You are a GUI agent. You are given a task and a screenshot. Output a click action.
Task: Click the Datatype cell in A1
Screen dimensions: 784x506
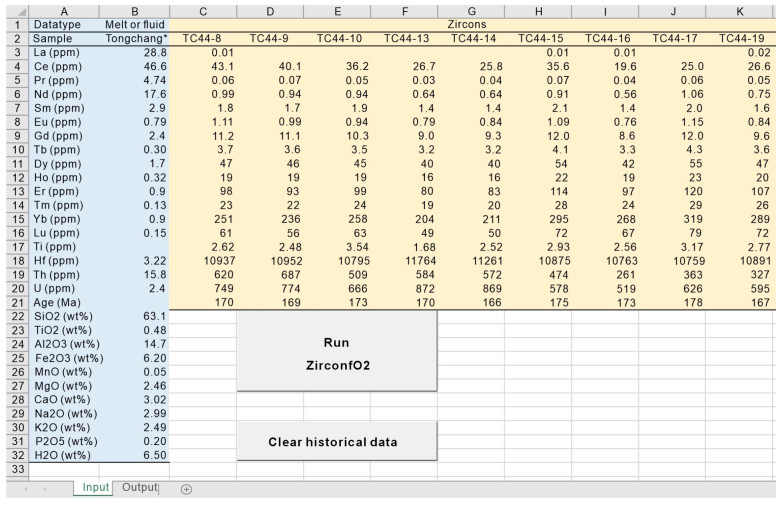[62, 22]
